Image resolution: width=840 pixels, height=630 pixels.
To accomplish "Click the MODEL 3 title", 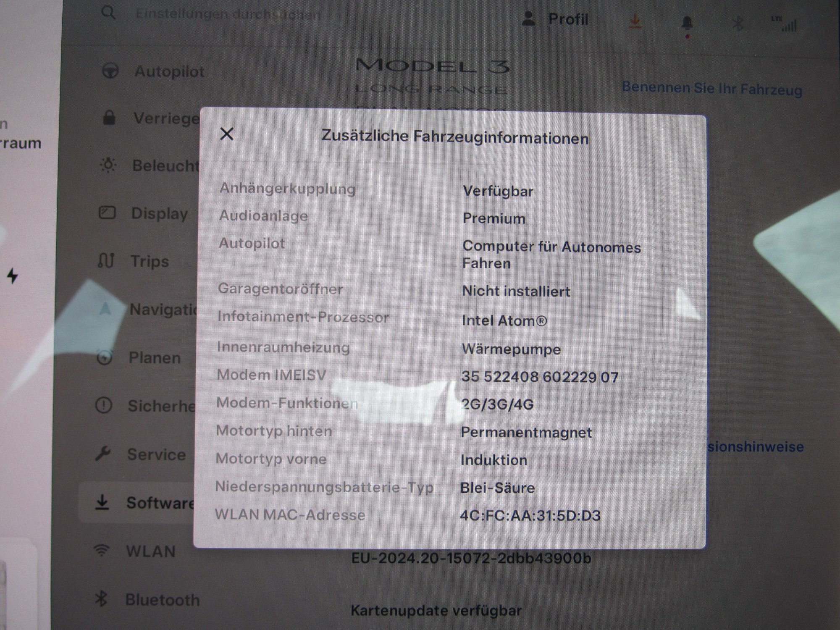I will (433, 66).
